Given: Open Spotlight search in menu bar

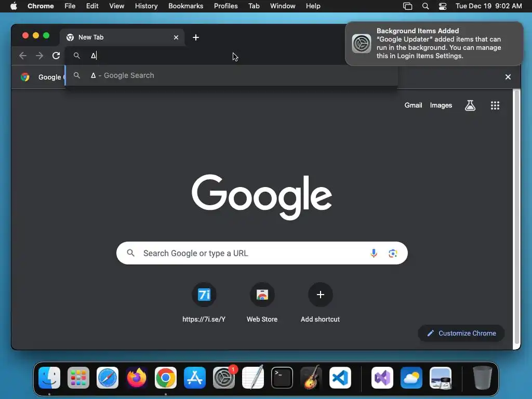Looking at the screenshot, I should [425, 6].
